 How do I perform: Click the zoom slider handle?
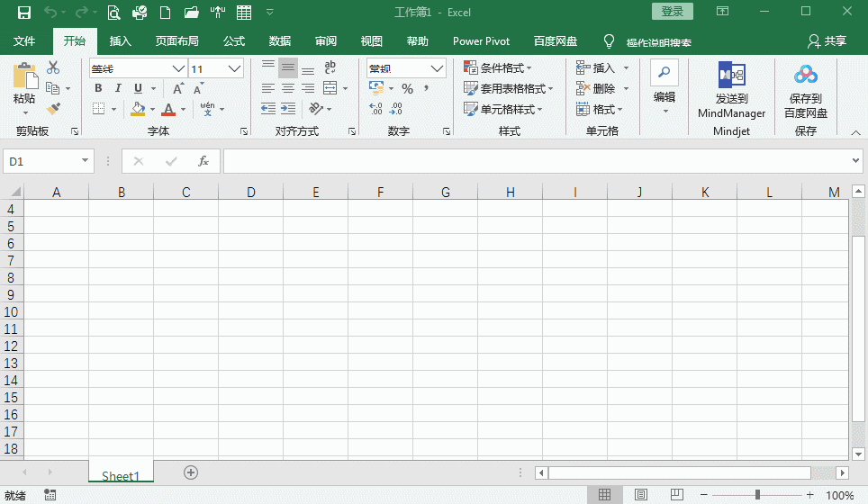[757, 495]
